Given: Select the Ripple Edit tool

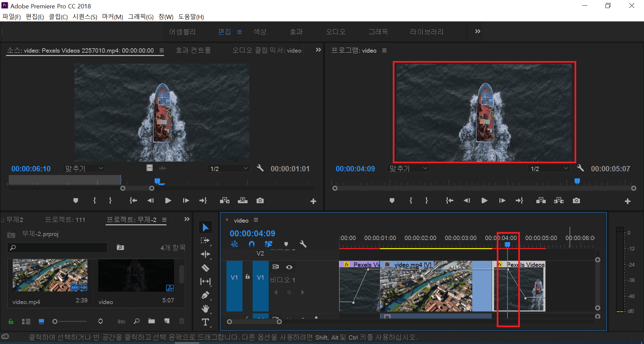Looking at the screenshot, I should pyautogui.click(x=205, y=254).
